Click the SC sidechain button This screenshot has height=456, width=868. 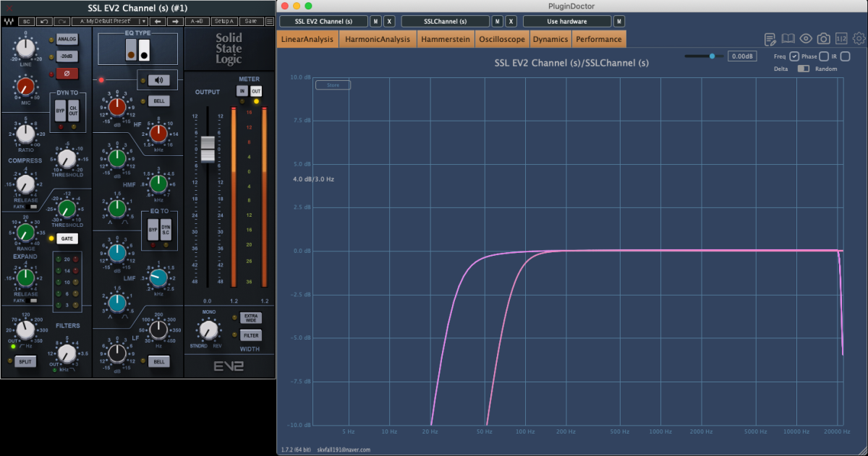(x=26, y=22)
